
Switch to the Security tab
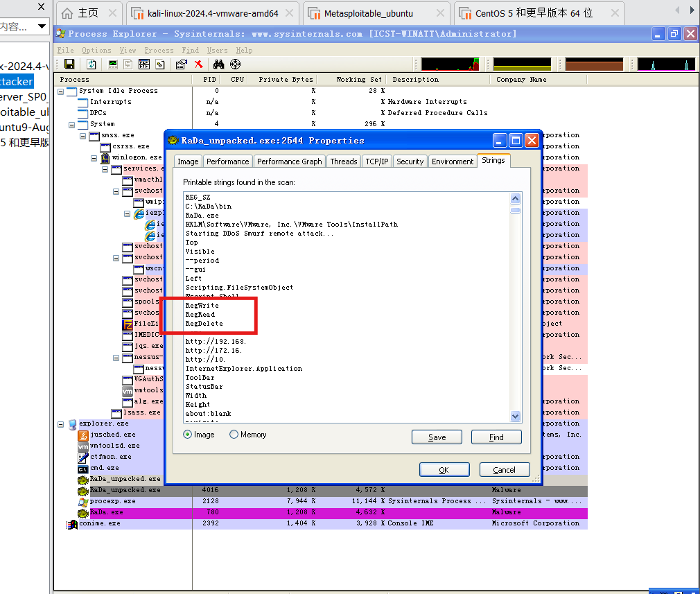click(410, 161)
